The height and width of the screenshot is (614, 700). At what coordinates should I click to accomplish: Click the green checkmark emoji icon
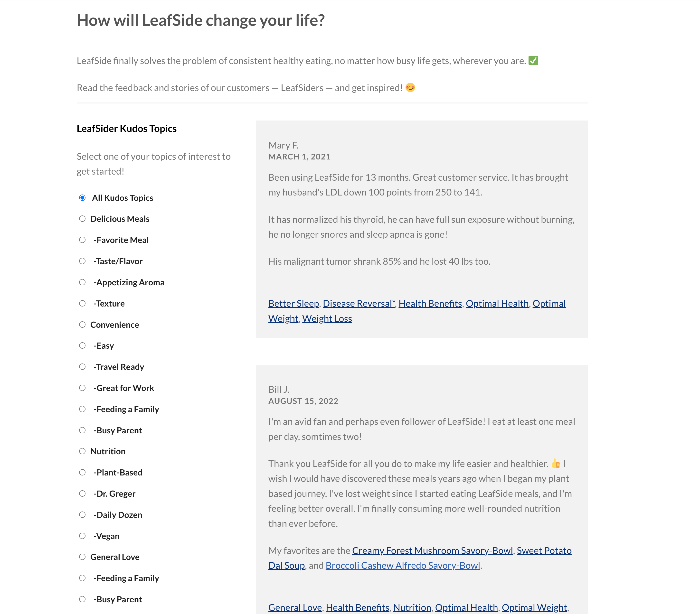pos(533,61)
